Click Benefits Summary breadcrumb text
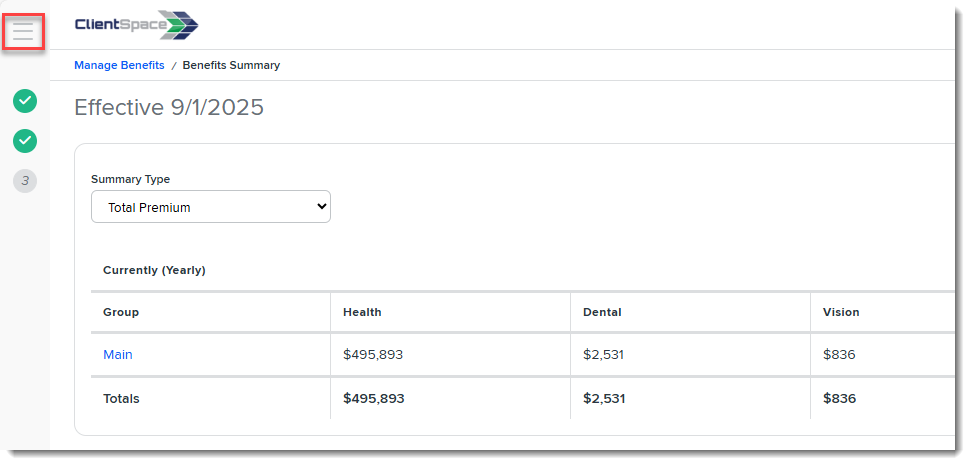The image size is (970, 465). coord(231,65)
